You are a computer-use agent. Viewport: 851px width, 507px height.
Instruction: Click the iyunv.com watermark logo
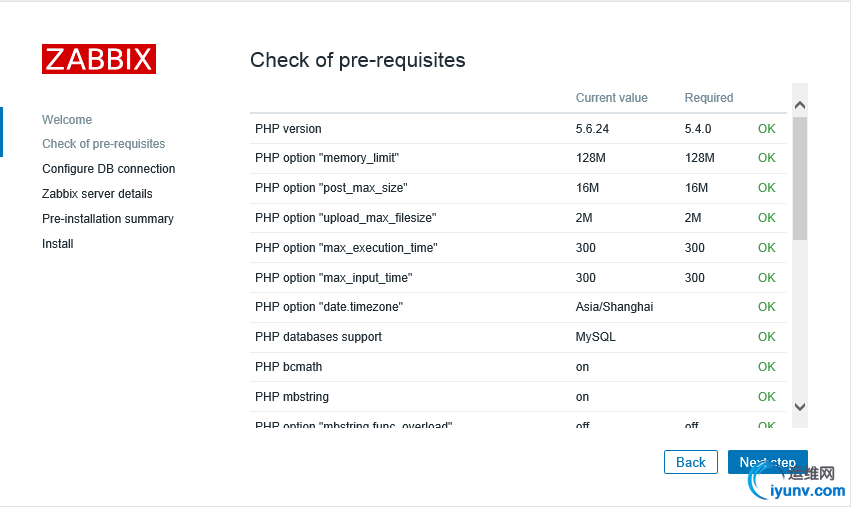pos(797,483)
